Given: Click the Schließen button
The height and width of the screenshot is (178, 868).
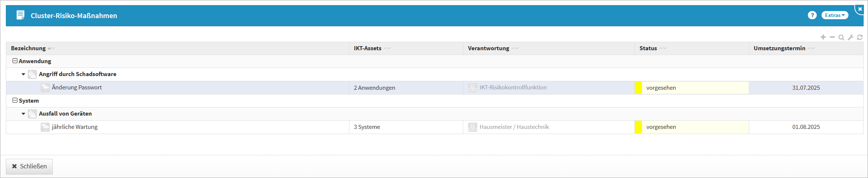Looking at the screenshot, I should [x=29, y=167].
